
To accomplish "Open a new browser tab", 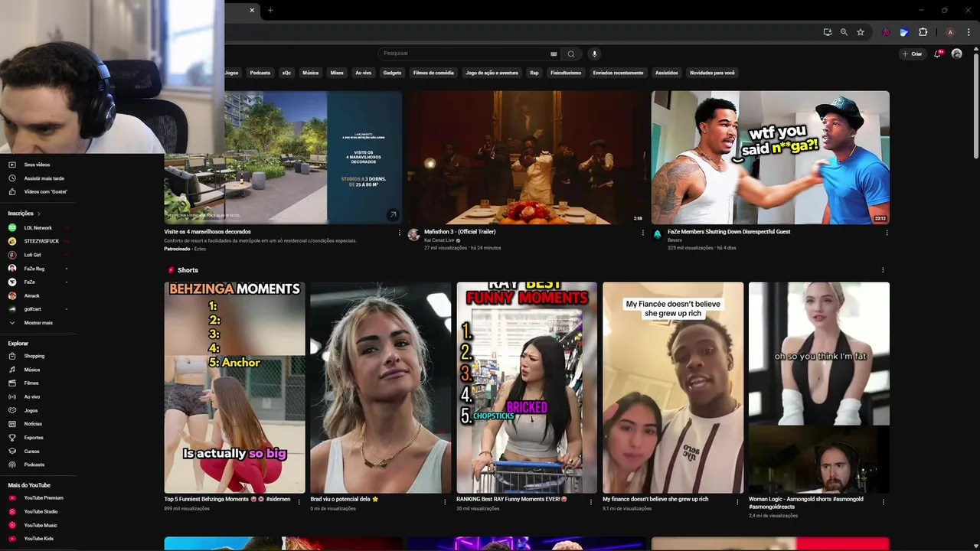I will 270,10.
